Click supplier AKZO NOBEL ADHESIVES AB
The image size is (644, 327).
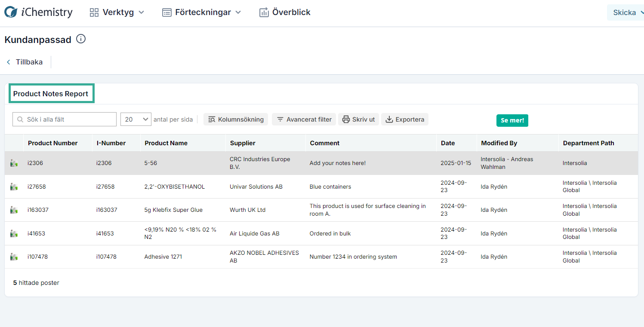pos(264,257)
